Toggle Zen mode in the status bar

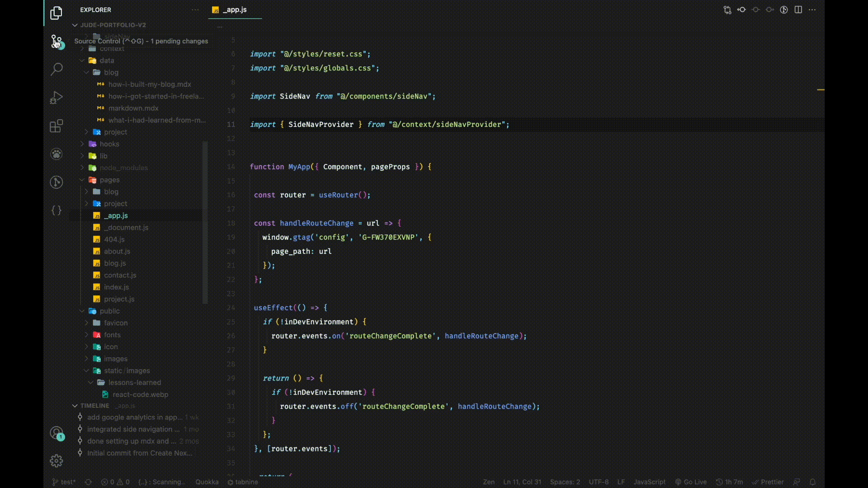488,482
